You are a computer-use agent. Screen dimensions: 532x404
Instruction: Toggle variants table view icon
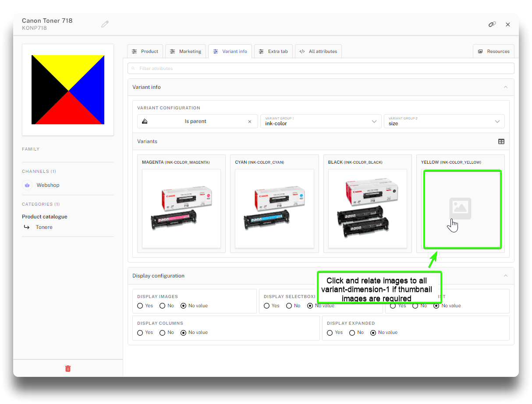(x=501, y=141)
